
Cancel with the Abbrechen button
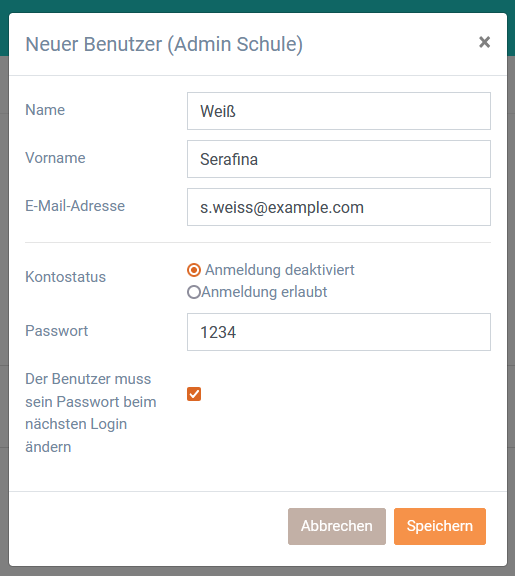[x=337, y=526]
